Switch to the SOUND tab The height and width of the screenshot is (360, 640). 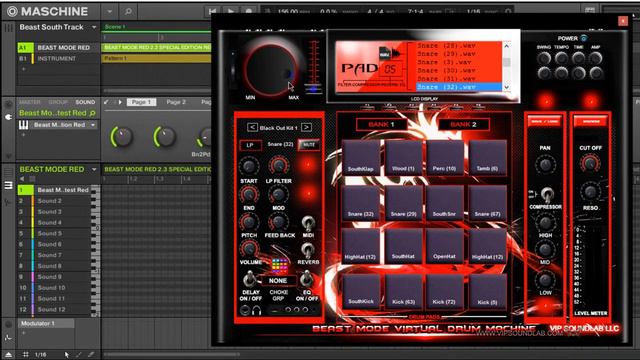(x=85, y=102)
